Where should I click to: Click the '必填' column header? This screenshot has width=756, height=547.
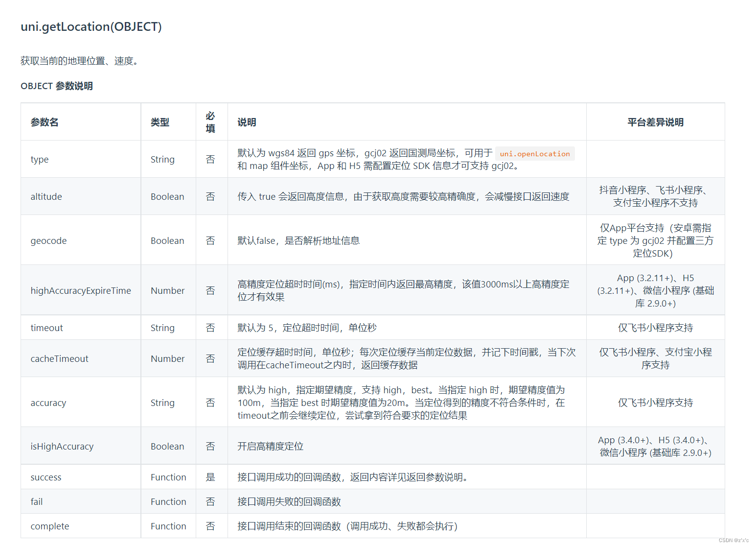click(210, 122)
